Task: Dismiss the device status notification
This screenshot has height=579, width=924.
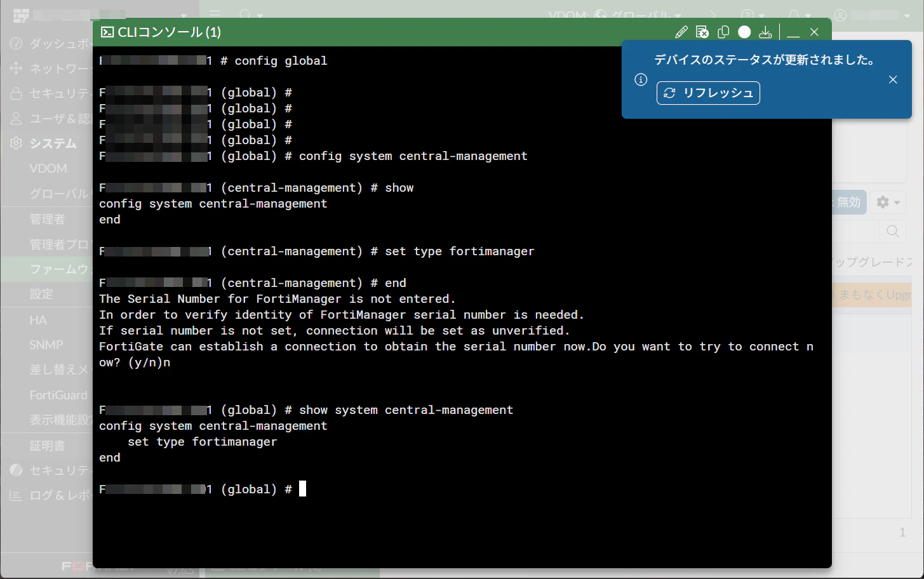Action: click(x=893, y=79)
